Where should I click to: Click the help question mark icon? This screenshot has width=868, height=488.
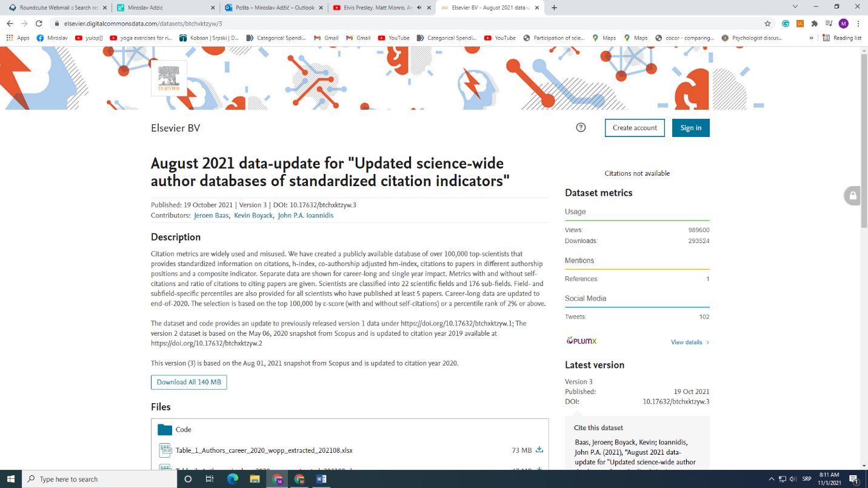(x=581, y=127)
